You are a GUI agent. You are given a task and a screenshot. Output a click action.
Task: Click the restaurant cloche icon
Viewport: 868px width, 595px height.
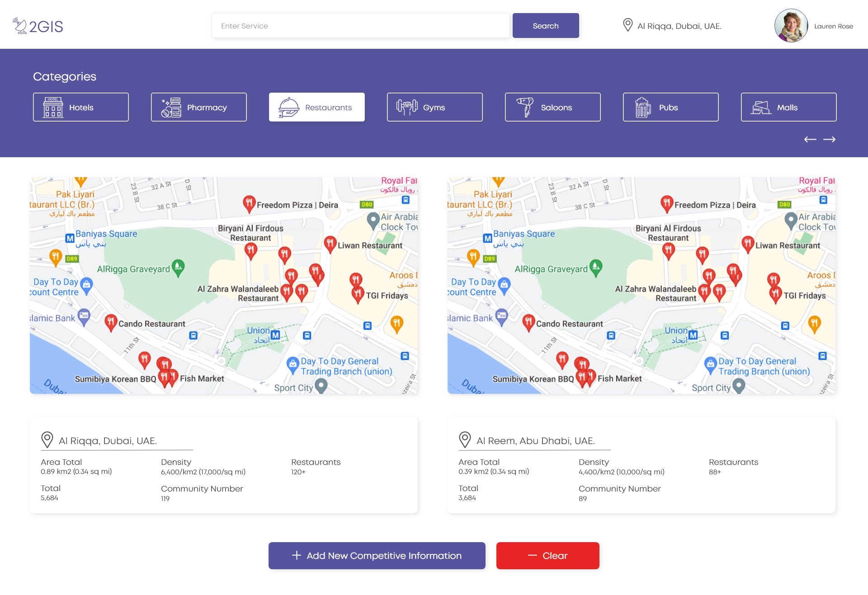click(289, 108)
